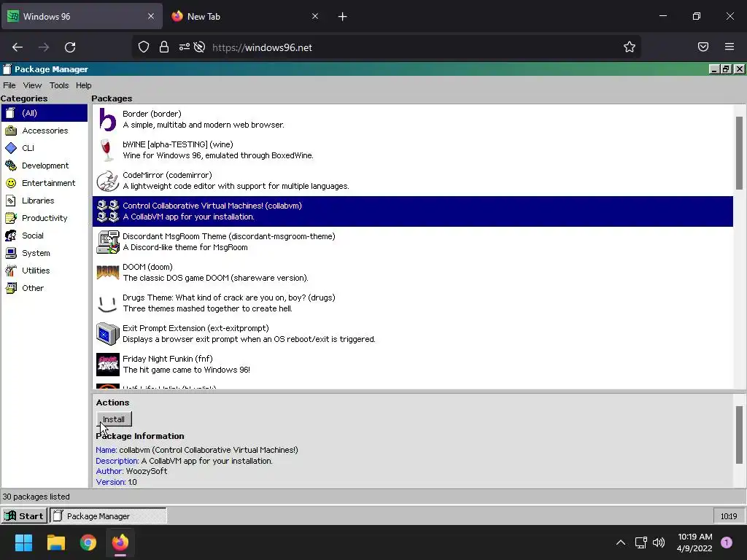This screenshot has width=747, height=560.
Task: Click the package info pane scrollbar thumb
Action: pos(740,435)
